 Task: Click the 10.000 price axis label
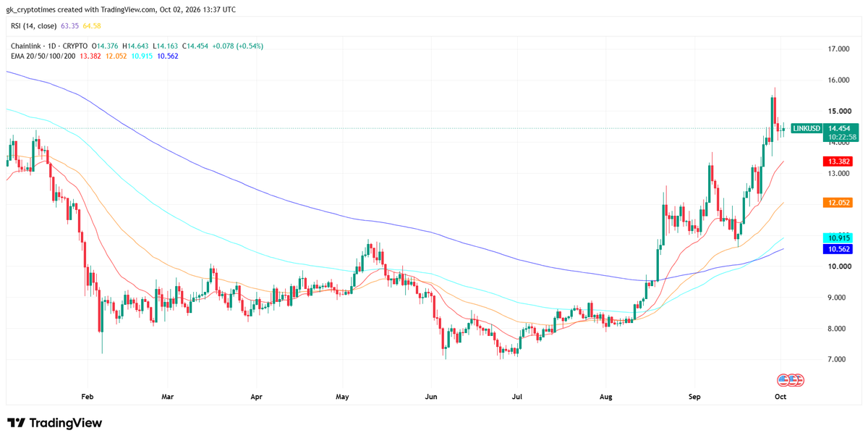[838, 266]
